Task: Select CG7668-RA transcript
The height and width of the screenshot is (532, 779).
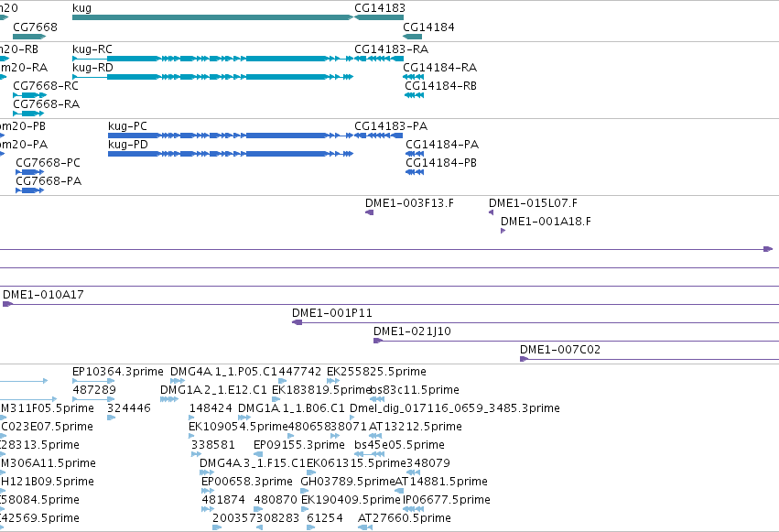Action: click(28, 114)
